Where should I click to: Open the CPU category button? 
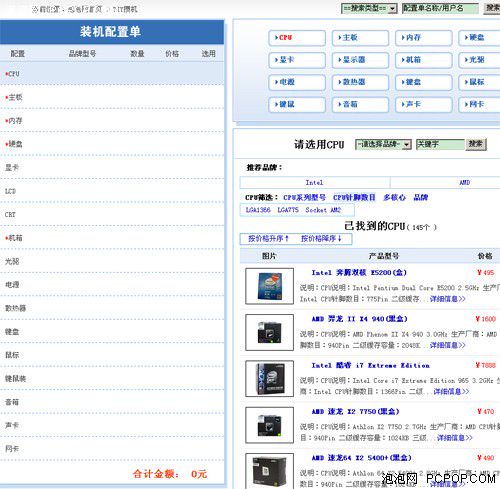[297, 38]
